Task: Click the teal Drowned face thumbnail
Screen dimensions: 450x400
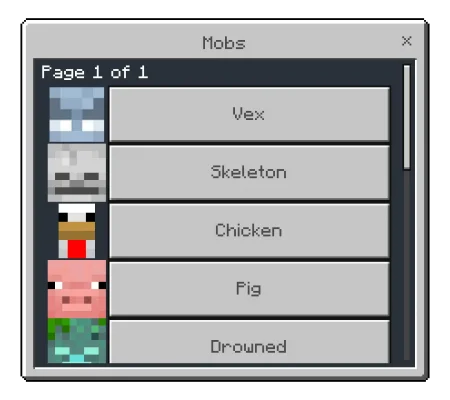Action: [77, 341]
